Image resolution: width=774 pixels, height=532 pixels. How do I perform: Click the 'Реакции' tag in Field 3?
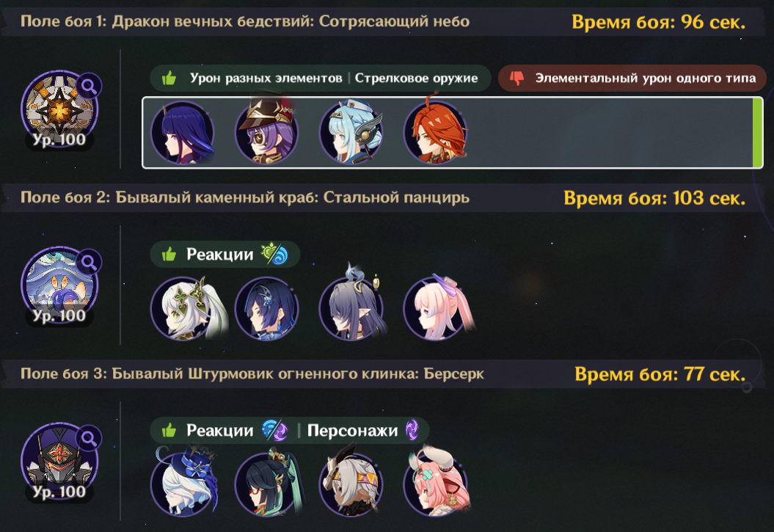219,430
